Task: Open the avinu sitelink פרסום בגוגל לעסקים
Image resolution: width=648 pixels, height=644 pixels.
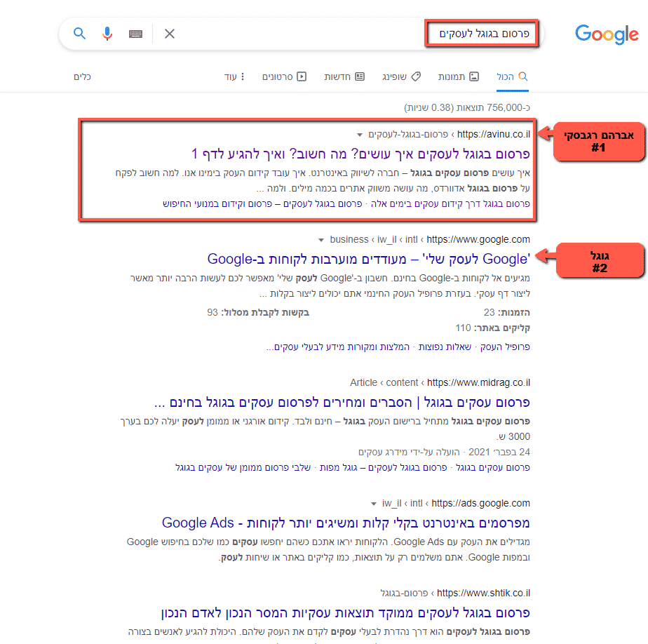Action: pos(323,203)
